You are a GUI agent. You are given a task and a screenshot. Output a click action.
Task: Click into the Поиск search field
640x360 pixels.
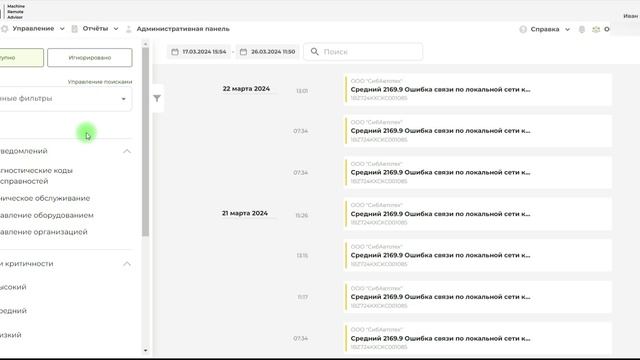click(x=363, y=52)
